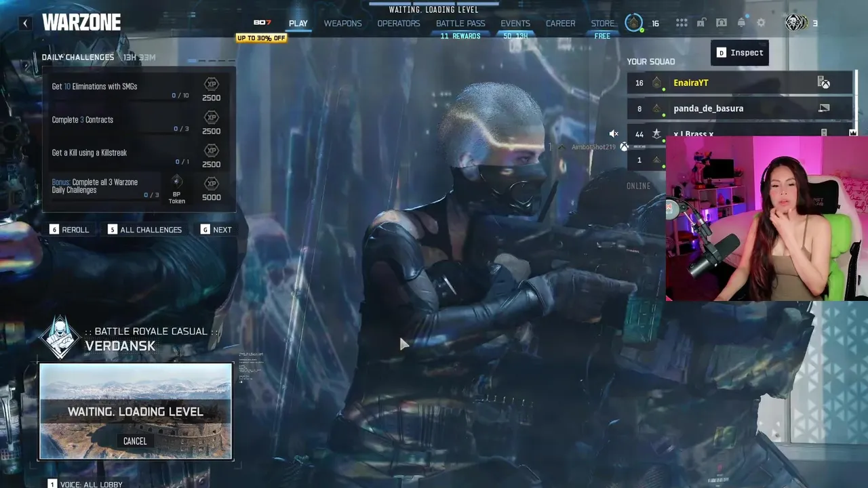Click EnairaYT's rank chevron icon
Screen dimensions: 868x488
click(x=656, y=83)
